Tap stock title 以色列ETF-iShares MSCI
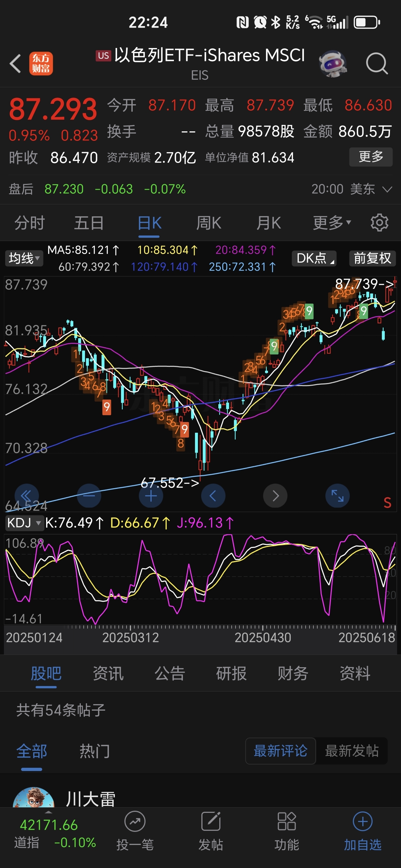The width and height of the screenshot is (401, 868). [209, 55]
